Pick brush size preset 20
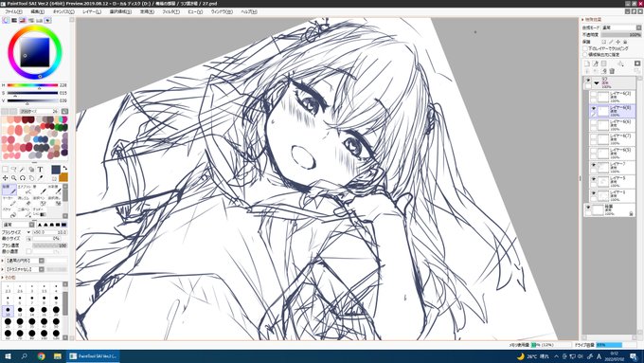 click(56, 310)
